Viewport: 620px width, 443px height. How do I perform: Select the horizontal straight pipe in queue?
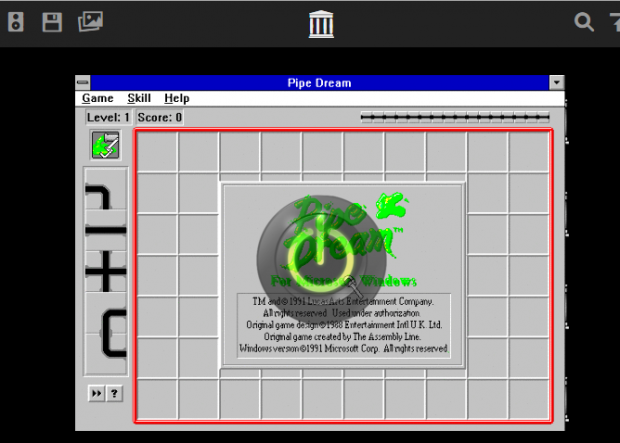tap(106, 232)
